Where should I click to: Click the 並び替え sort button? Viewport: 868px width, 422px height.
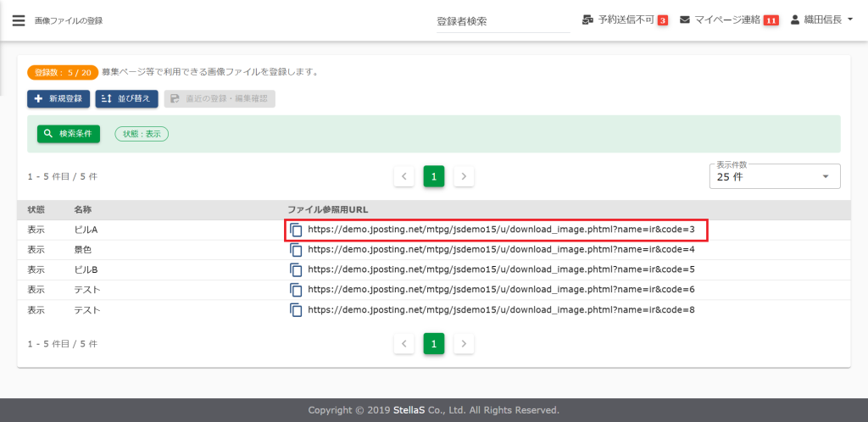[x=127, y=99]
